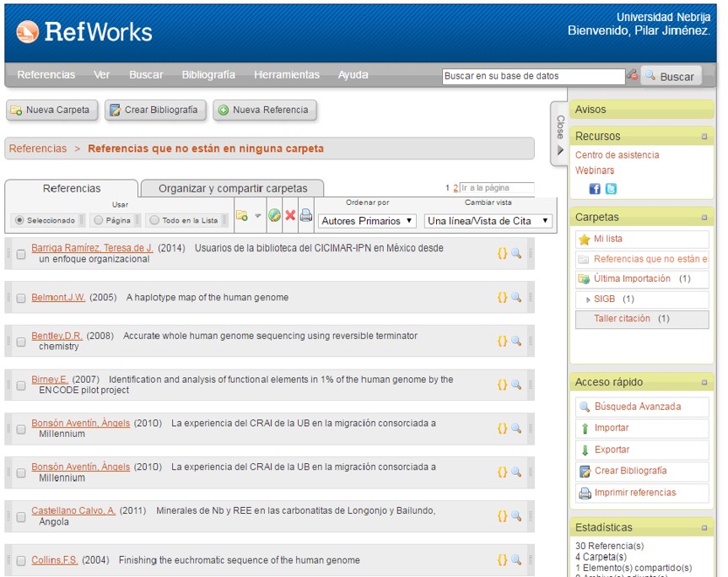This screenshot has height=577, width=728.
Task: Click the database search input field
Action: tap(533, 76)
